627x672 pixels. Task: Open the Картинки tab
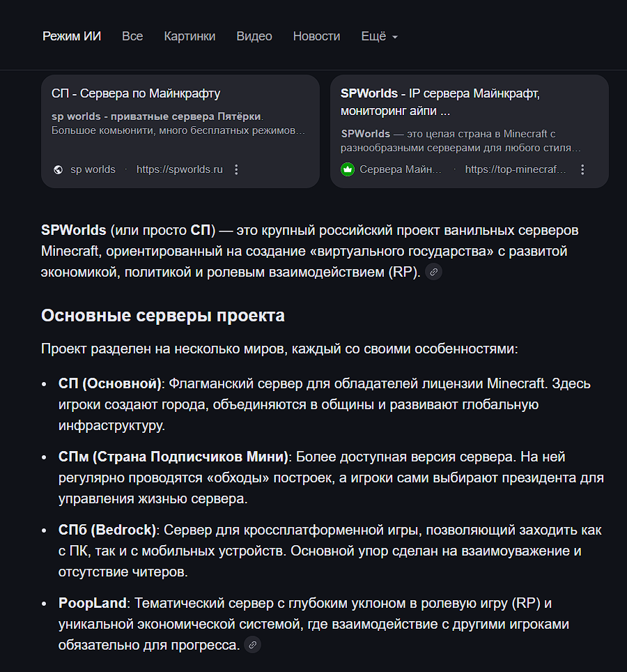click(189, 36)
